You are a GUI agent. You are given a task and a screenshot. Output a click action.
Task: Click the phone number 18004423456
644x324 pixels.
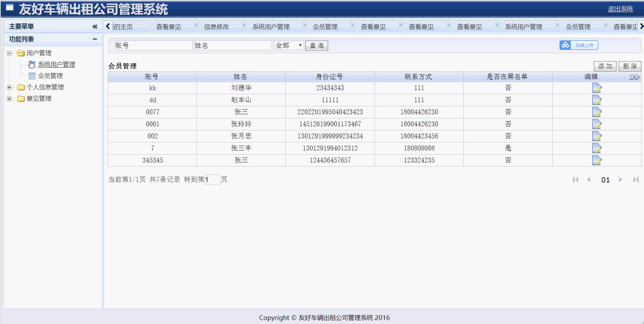click(x=419, y=136)
